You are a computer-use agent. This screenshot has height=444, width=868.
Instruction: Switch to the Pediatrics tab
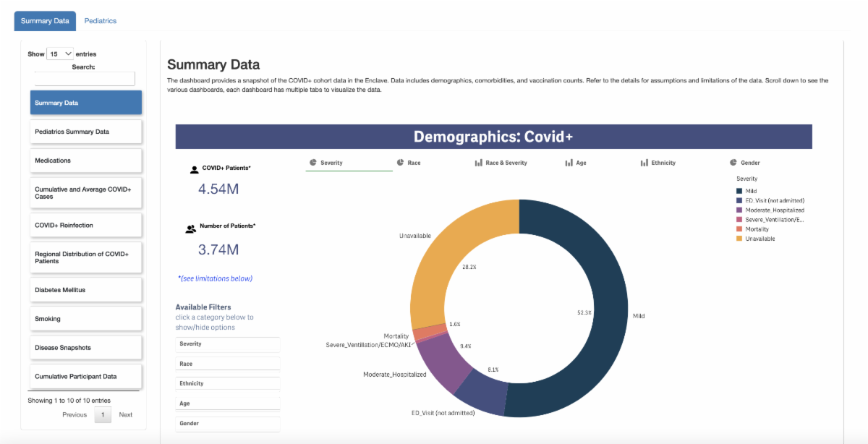point(101,21)
